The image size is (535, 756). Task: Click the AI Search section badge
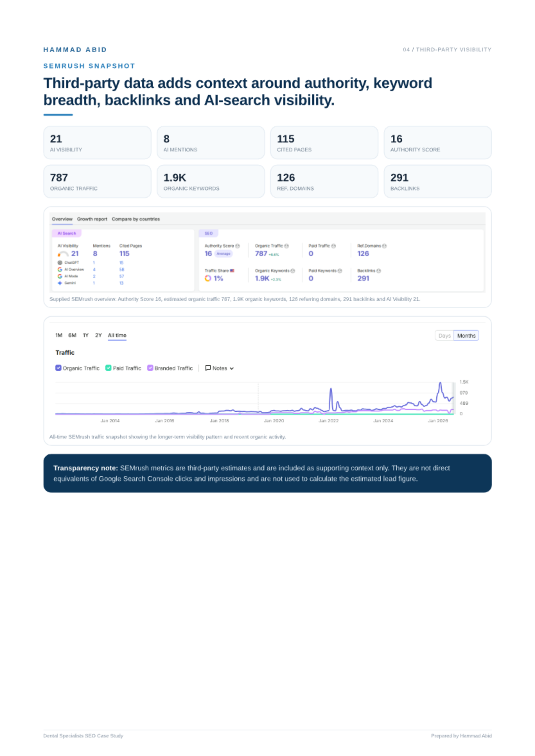pos(66,233)
